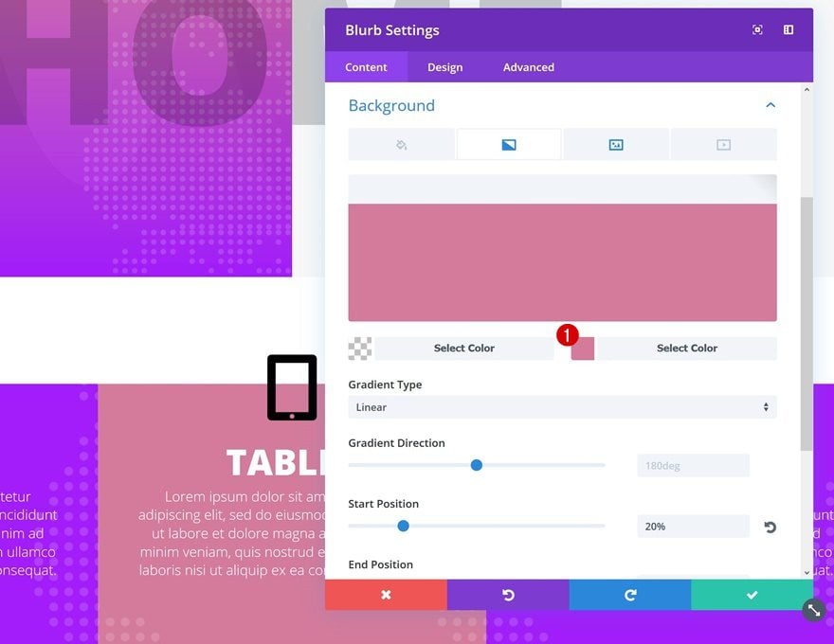Click the expand modal fullscreen icon

(x=757, y=29)
